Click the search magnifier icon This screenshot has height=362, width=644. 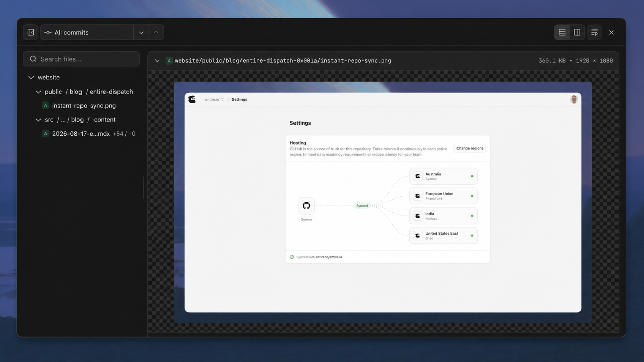(33, 59)
